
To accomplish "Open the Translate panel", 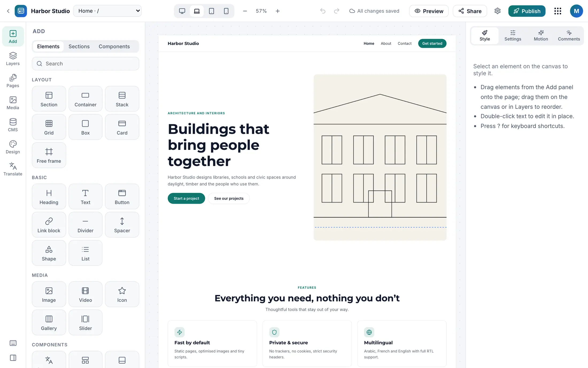I will [x=13, y=169].
